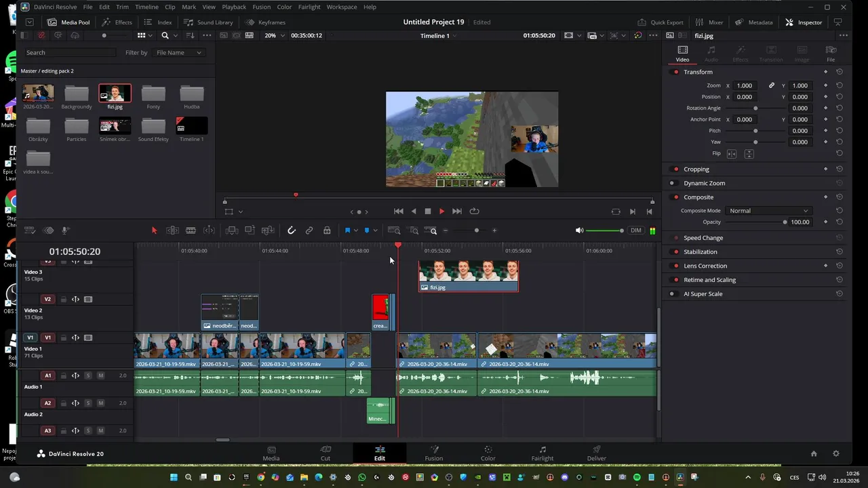
Task: Switch to the Cut page
Action: click(x=325, y=453)
